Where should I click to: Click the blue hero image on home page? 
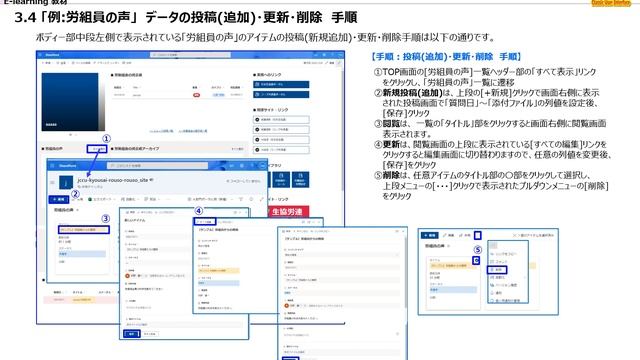coord(70,102)
